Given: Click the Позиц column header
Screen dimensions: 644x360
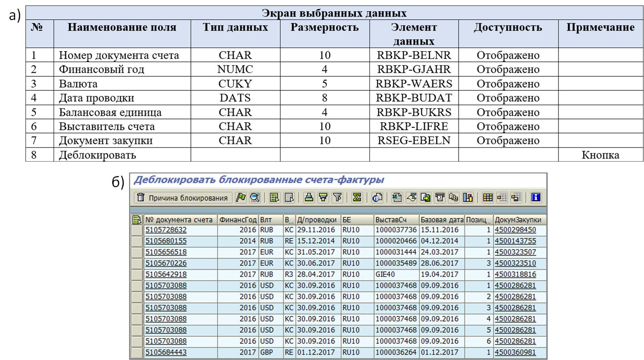Looking at the screenshot, I should pyautogui.click(x=479, y=220).
